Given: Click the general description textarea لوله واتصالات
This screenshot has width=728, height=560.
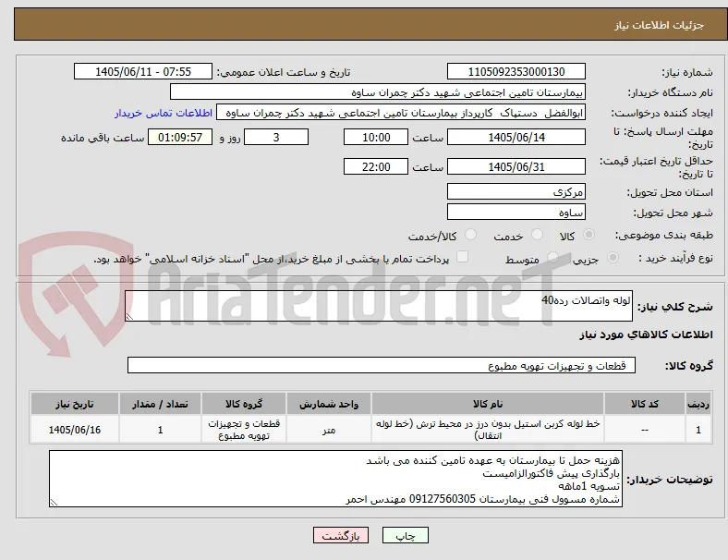Looking at the screenshot, I should pyautogui.click(x=379, y=306).
